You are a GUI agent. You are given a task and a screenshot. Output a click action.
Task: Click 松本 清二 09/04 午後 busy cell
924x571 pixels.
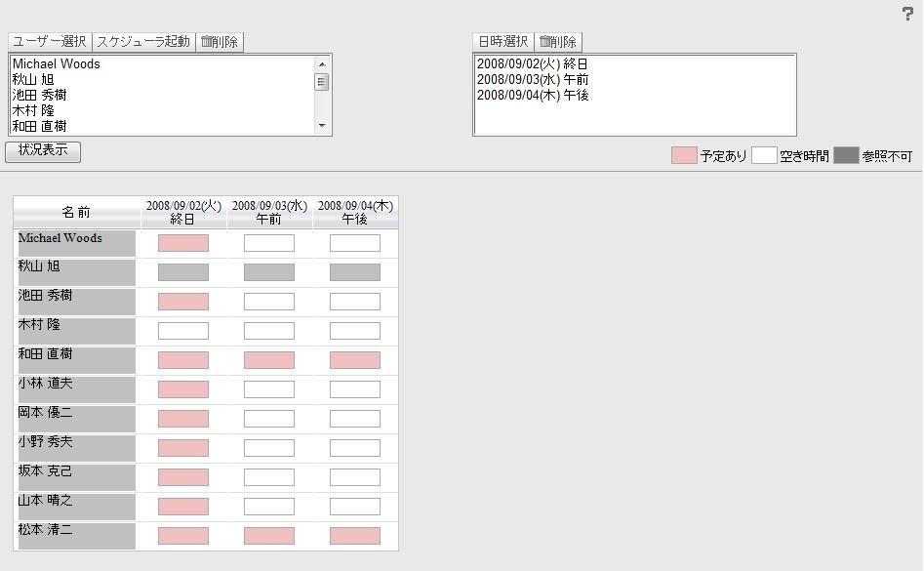pyautogui.click(x=355, y=536)
